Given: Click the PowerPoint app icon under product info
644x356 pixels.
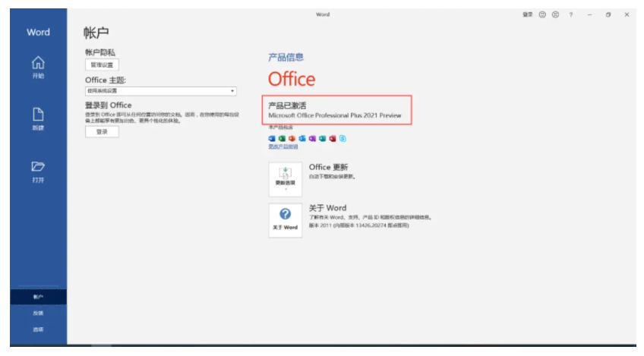Looking at the screenshot, I should [x=292, y=139].
